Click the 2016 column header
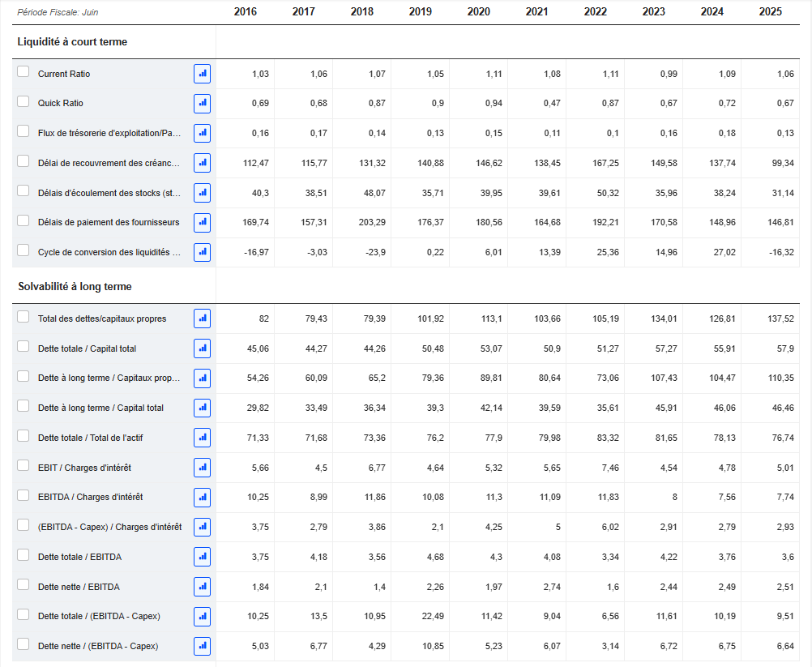812x667 pixels. click(245, 12)
